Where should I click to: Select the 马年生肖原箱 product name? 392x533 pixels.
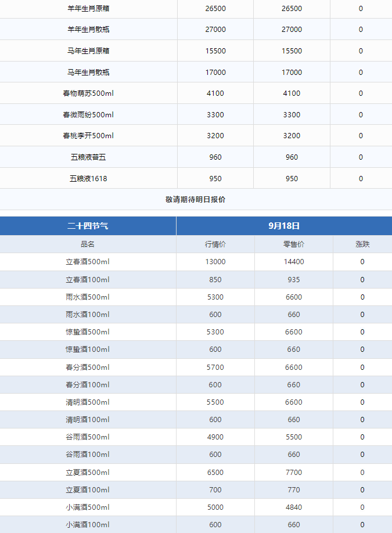pyautogui.click(x=88, y=51)
